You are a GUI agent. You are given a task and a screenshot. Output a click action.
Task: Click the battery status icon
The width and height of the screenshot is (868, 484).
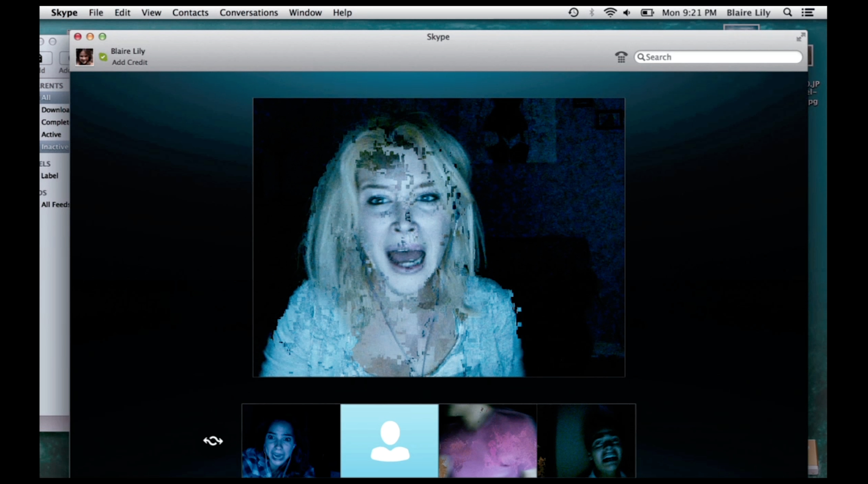pos(647,13)
